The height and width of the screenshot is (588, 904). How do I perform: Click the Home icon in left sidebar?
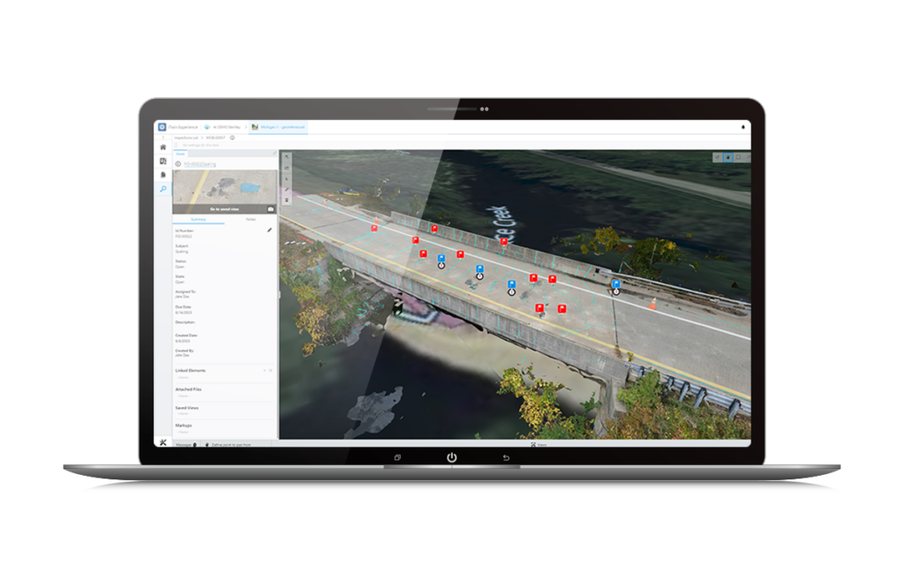(x=163, y=147)
